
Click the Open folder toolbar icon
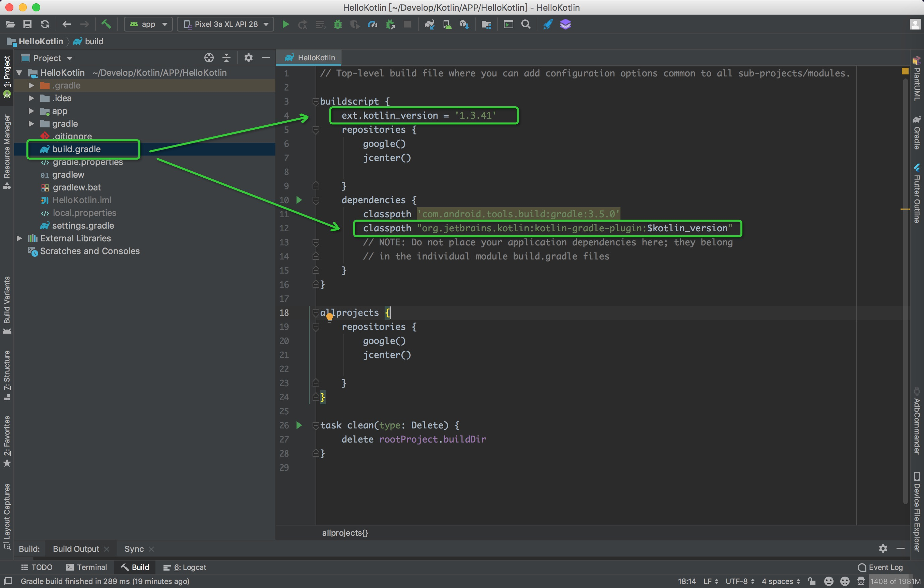pos(10,24)
